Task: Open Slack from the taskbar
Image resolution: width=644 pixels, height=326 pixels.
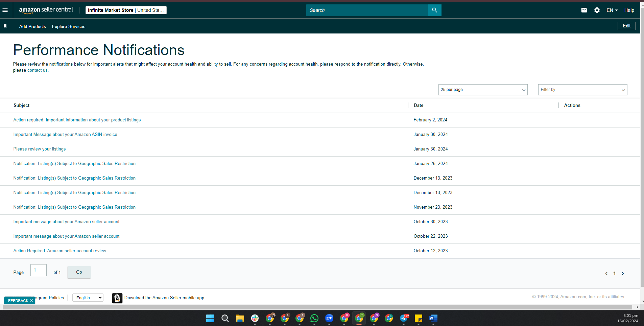Action: pos(255,318)
